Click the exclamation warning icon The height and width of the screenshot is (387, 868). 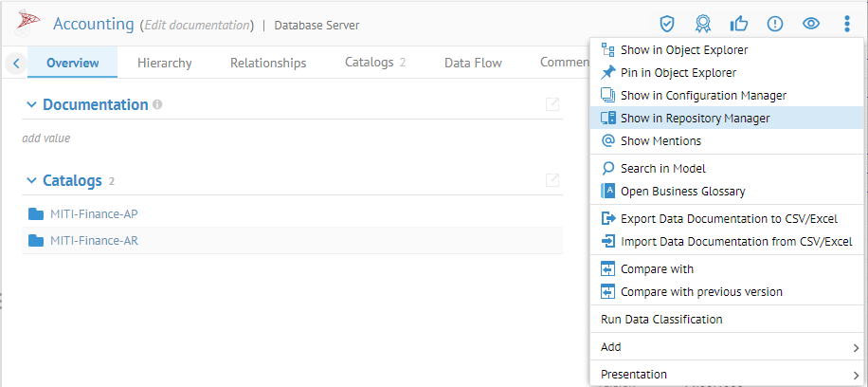(x=774, y=24)
